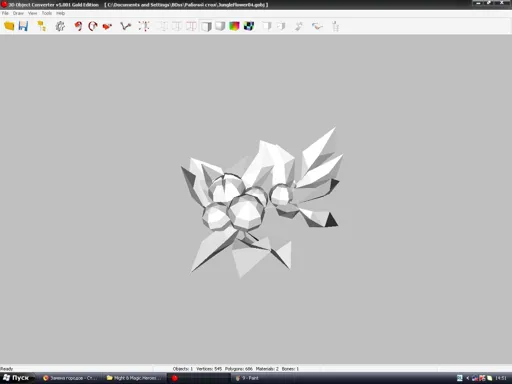Image resolution: width=512 pixels, height=384 pixels.
Task: Click the first greyed wireframe box icon
Action: [162, 26]
